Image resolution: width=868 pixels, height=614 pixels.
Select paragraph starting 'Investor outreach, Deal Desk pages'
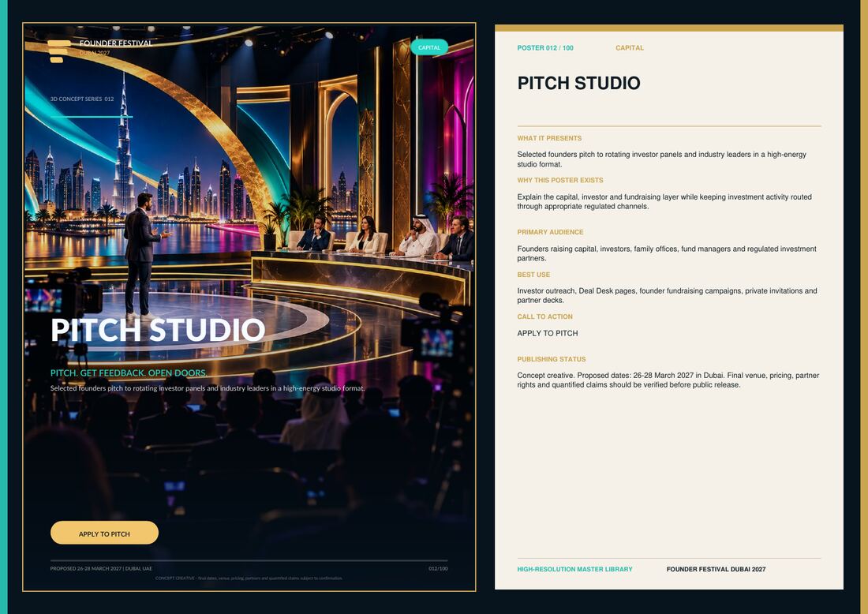(x=667, y=296)
